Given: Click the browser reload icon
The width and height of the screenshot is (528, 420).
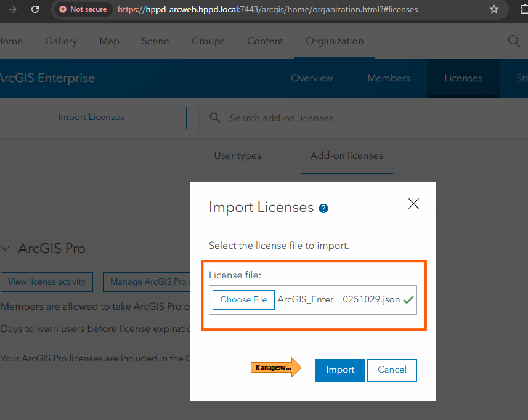Looking at the screenshot, I should click(x=35, y=10).
